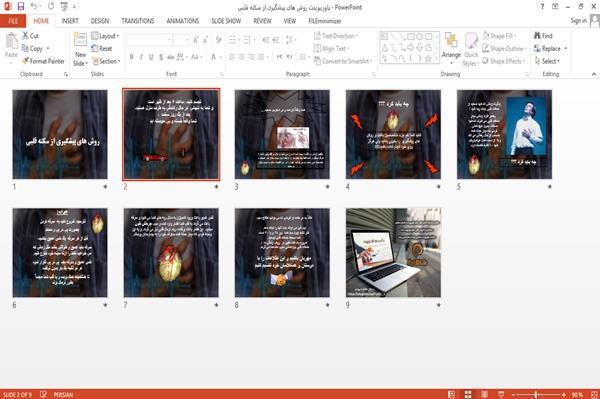Open the font name combo box

tap(149, 40)
